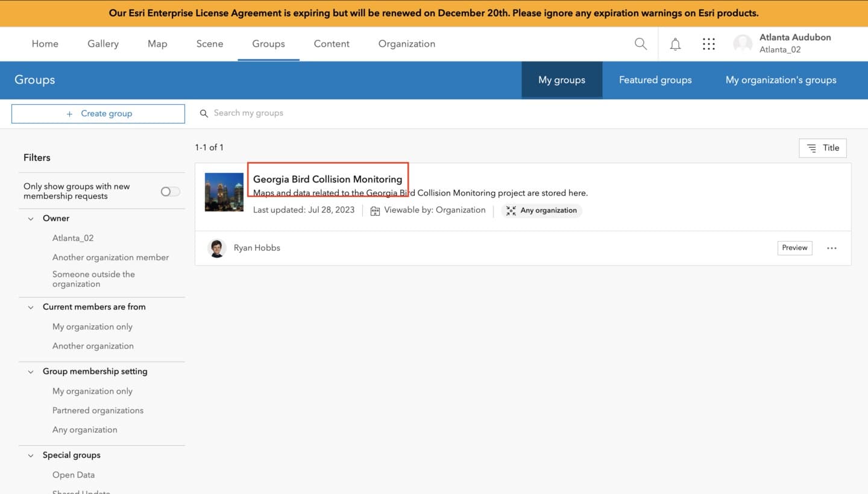This screenshot has width=868, height=494.
Task: Click the Atlanta Audubon profile avatar
Action: tap(743, 44)
